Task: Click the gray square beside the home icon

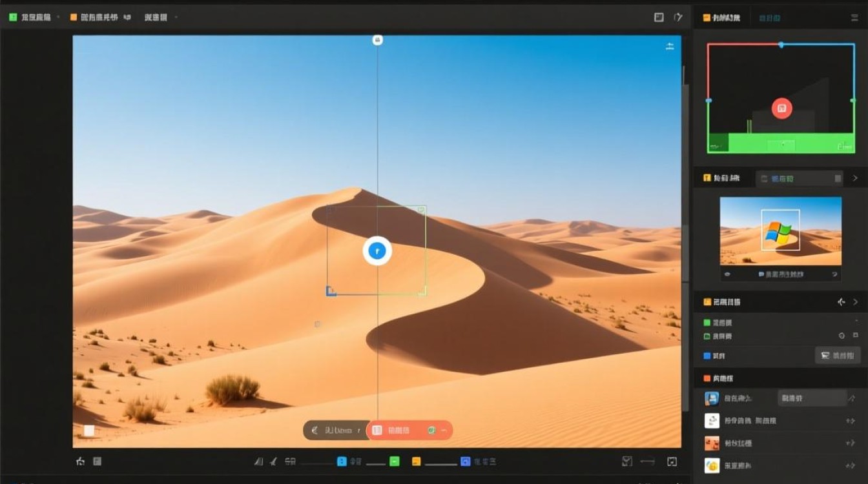Action: [98, 461]
